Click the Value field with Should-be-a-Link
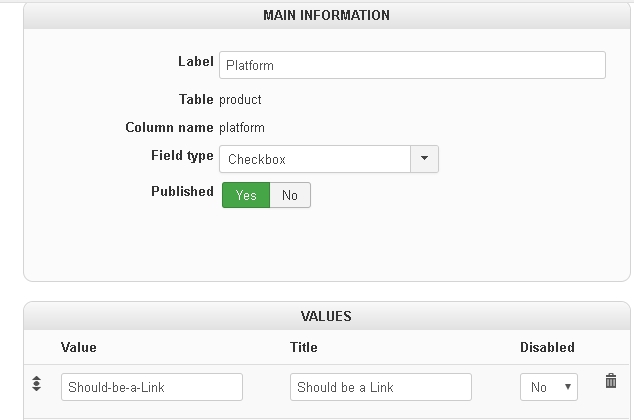The image size is (634, 420). tap(152, 387)
